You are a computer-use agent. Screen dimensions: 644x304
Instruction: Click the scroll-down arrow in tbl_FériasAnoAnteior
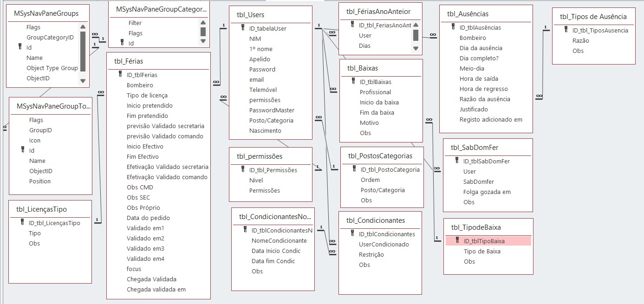[x=416, y=48]
